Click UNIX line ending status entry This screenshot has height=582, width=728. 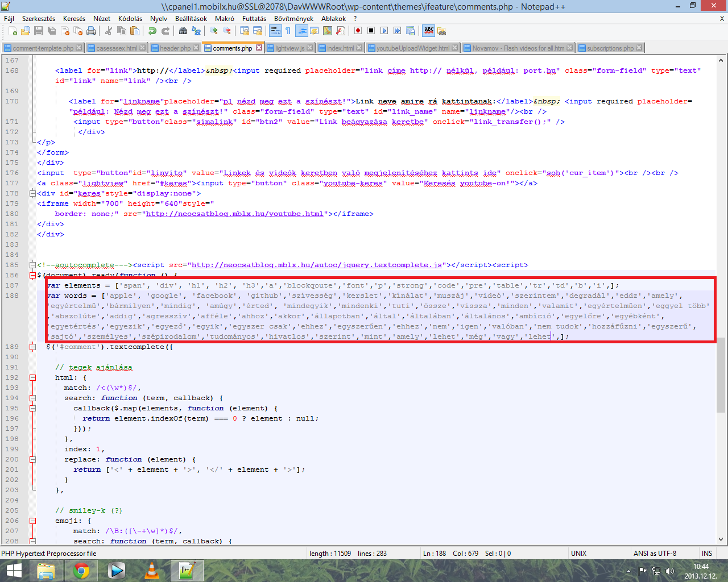tap(578, 553)
